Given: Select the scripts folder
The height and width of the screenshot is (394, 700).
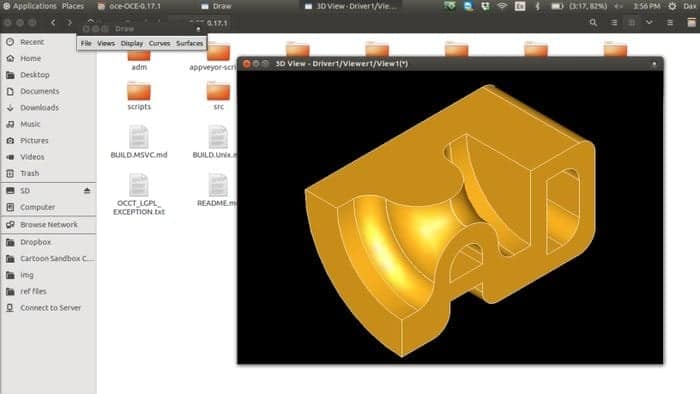Looking at the screenshot, I should tap(139, 95).
